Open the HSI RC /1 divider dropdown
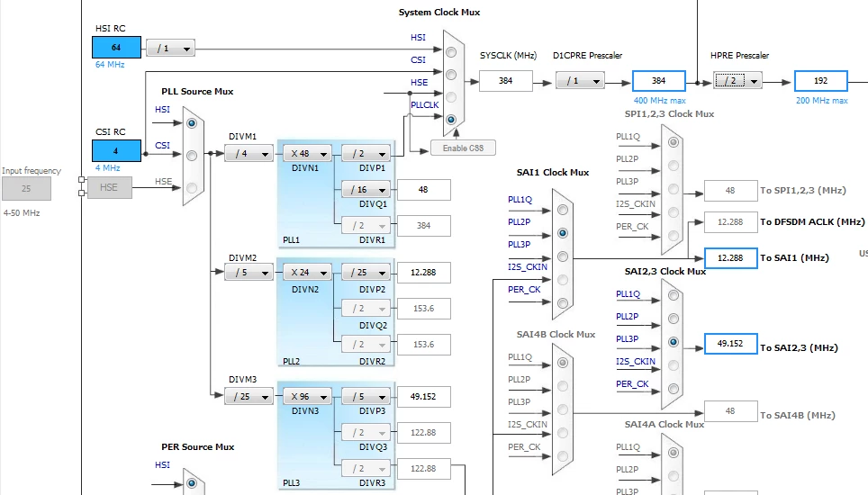This screenshot has width=868, height=495. point(170,49)
